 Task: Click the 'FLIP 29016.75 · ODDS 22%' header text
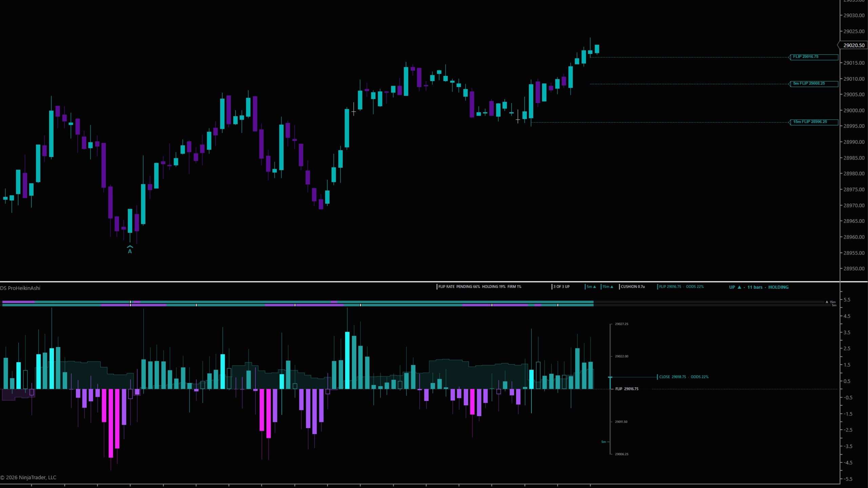[x=681, y=287]
